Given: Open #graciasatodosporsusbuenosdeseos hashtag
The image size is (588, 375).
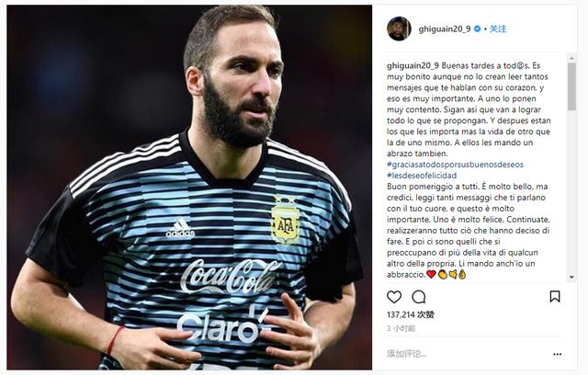Looking at the screenshot, I should (455, 165).
